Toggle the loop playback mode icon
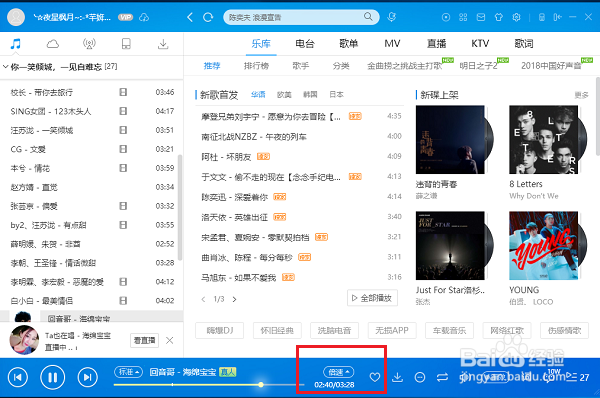Image resolution: width=600 pixels, height=398 pixels. (442, 377)
